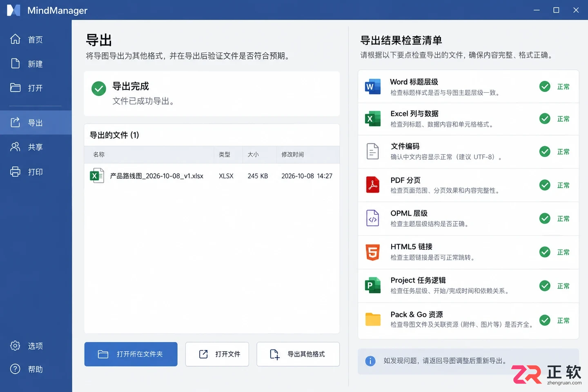Open 帮助 in the sidebar
The height and width of the screenshot is (392, 588).
tap(36, 369)
